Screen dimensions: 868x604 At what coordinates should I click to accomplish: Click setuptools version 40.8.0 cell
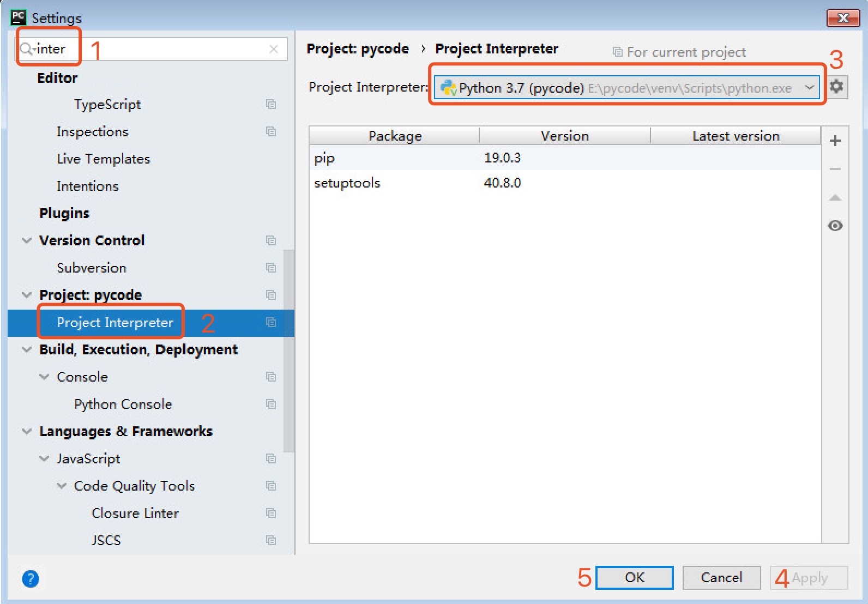pos(503,183)
